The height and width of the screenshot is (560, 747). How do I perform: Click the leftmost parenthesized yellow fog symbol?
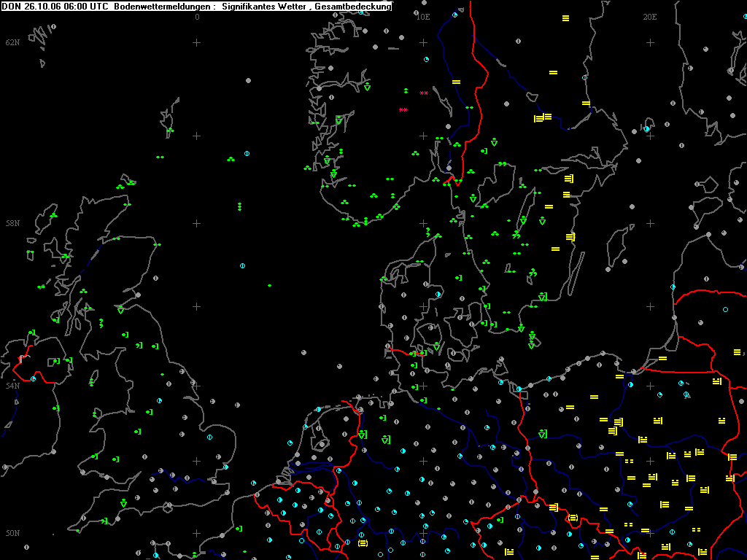click(x=363, y=543)
